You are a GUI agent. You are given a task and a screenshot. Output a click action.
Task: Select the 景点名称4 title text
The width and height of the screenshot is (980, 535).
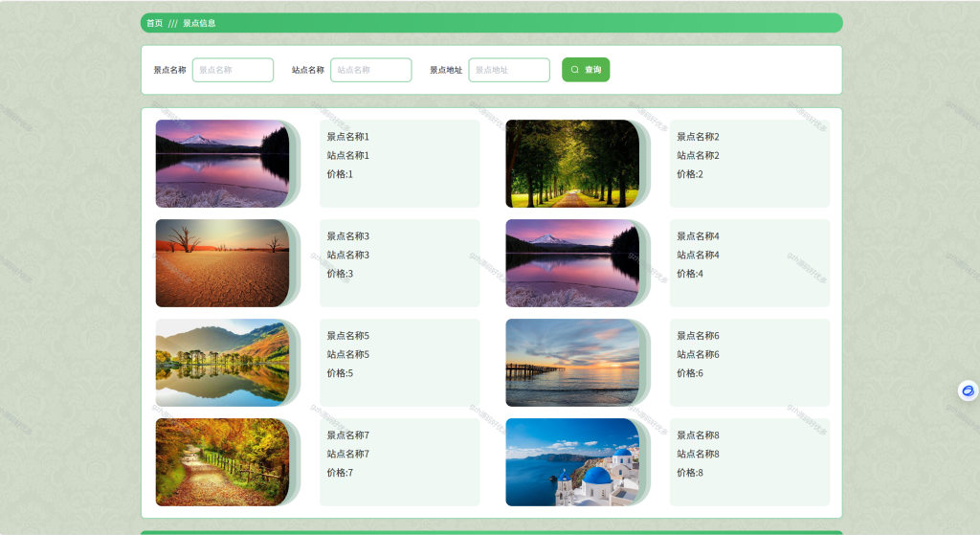[698, 235]
